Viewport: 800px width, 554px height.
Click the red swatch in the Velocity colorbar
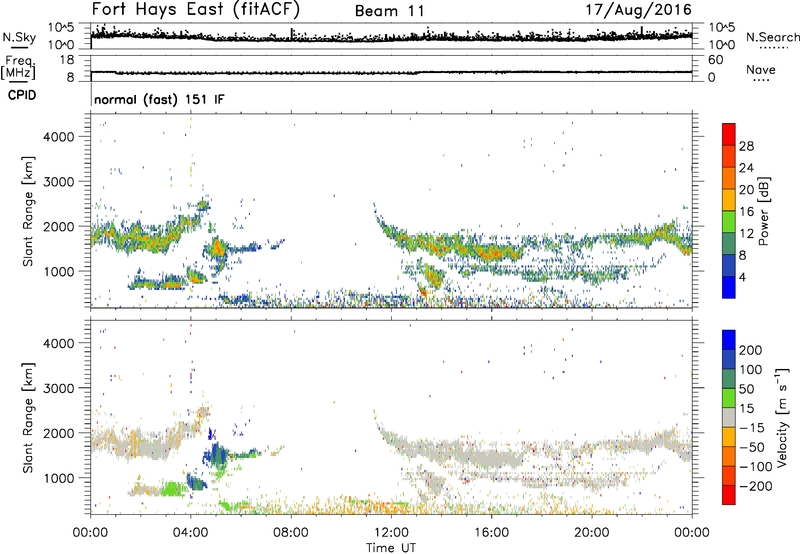(x=729, y=495)
